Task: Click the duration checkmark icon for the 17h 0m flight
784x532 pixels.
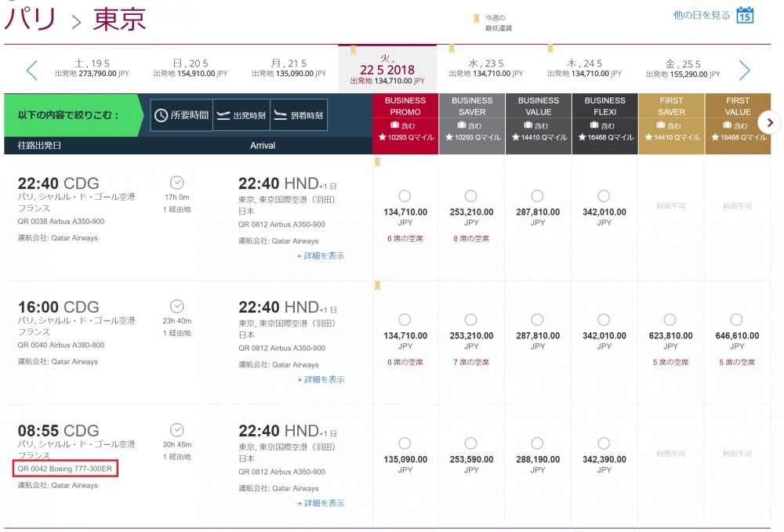Action: pyautogui.click(x=177, y=183)
